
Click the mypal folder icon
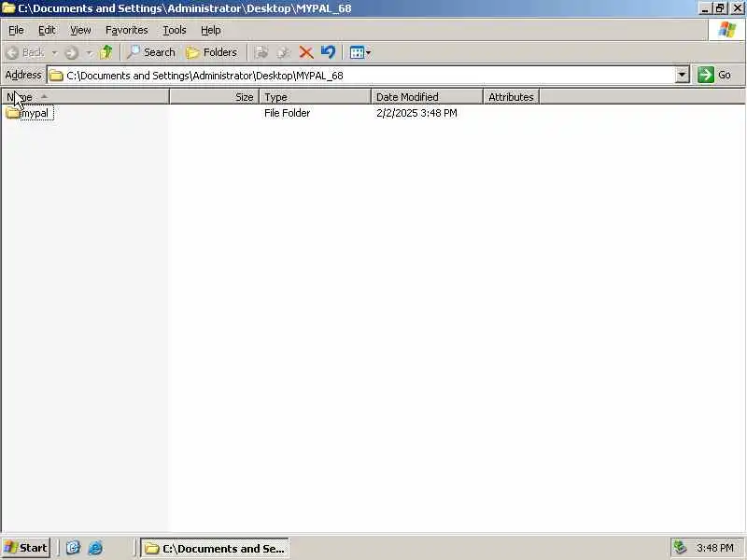point(12,113)
